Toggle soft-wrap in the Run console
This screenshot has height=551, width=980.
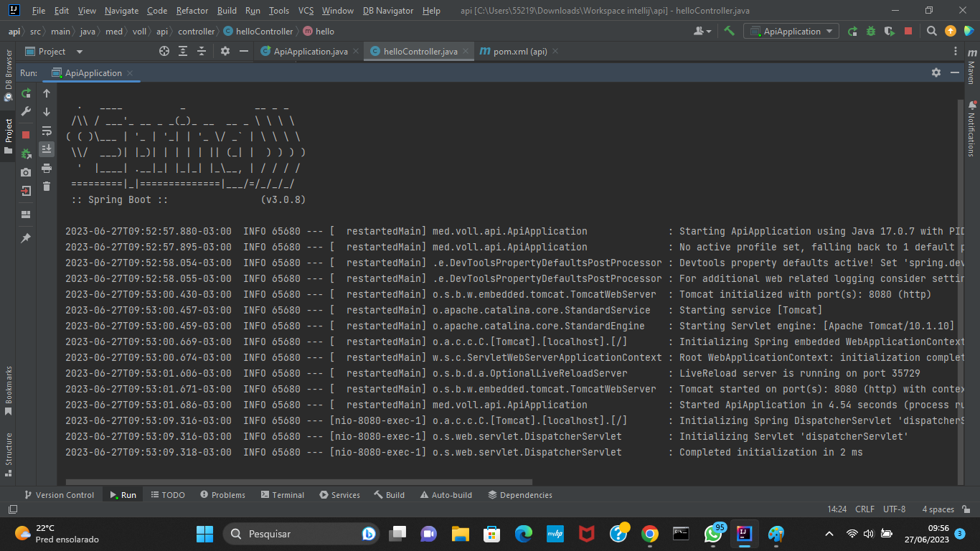47,131
